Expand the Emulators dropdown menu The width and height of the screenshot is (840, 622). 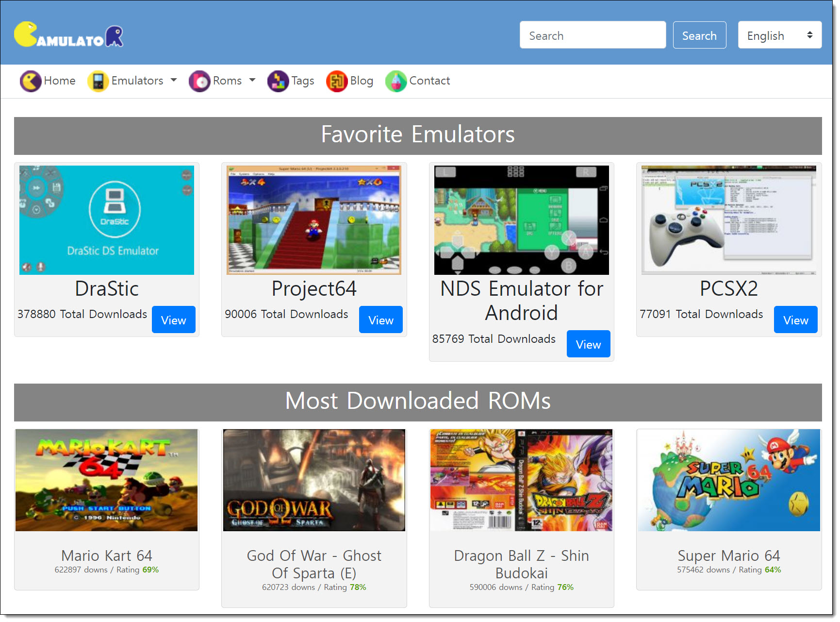click(x=144, y=81)
